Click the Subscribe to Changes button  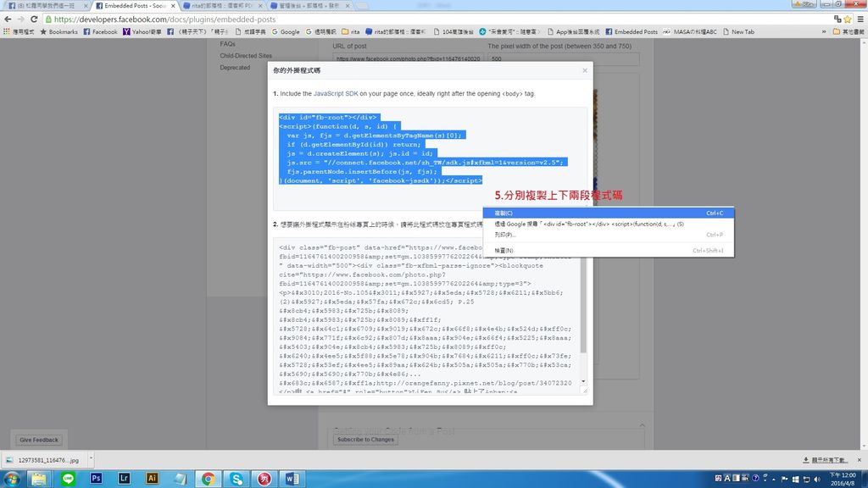click(x=365, y=440)
